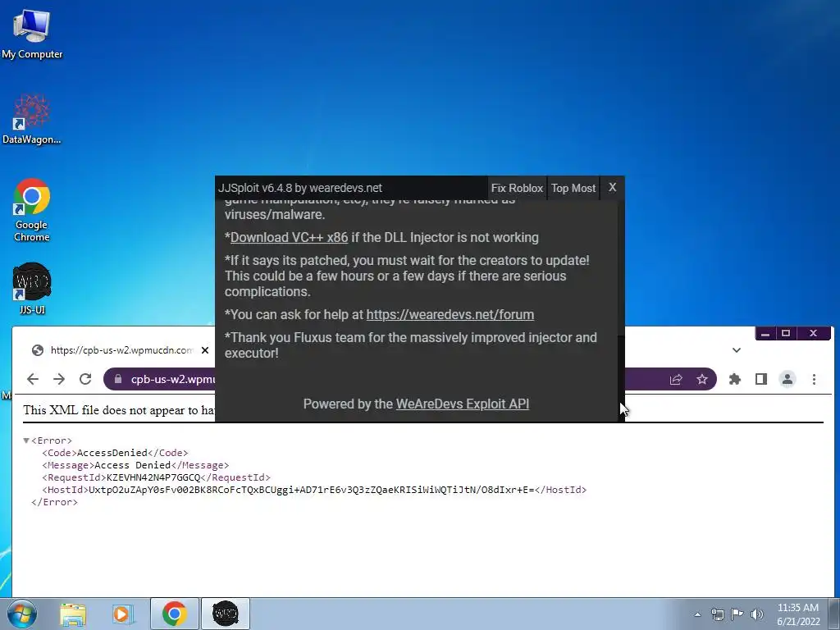
Task: Toggle Chrome side panel icon
Action: pos(760,379)
